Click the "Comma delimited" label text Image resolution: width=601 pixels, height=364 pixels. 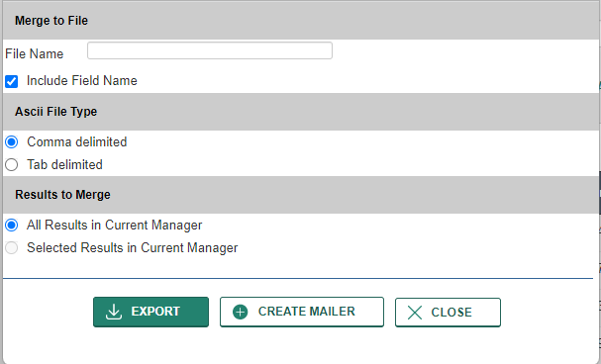click(76, 142)
